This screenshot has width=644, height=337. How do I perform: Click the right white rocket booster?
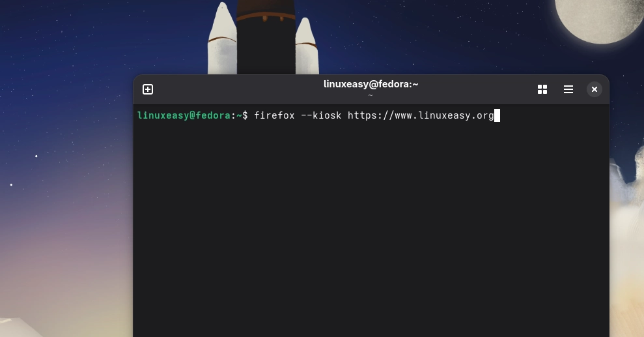click(306, 49)
